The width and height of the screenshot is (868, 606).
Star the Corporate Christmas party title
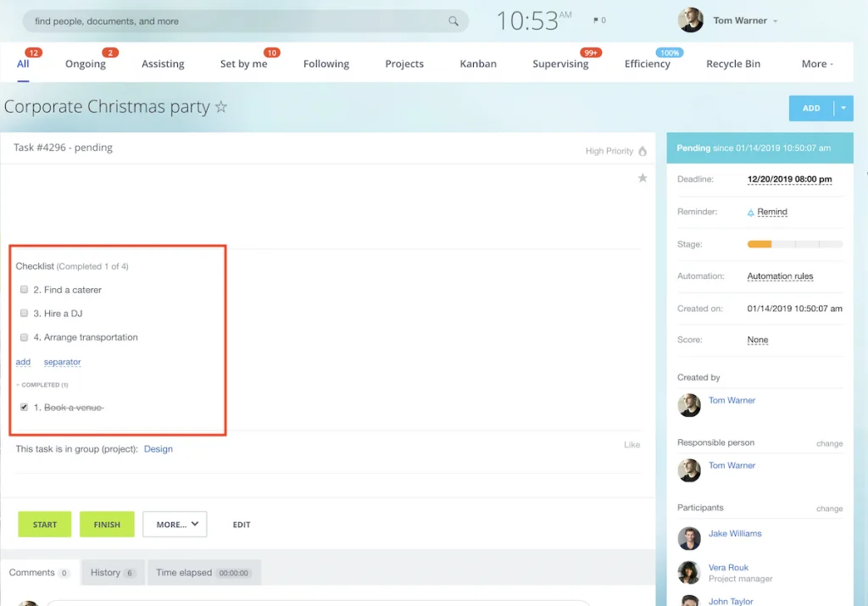tap(221, 107)
